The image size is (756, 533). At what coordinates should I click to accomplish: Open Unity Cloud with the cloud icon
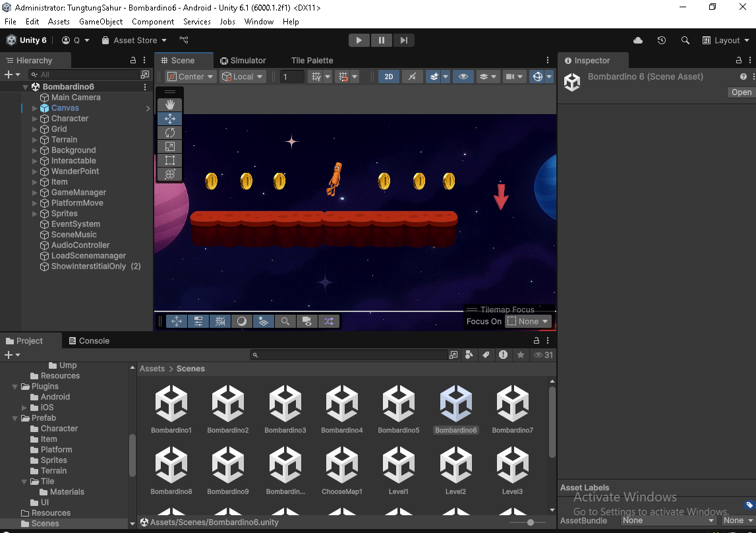(x=637, y=40)
